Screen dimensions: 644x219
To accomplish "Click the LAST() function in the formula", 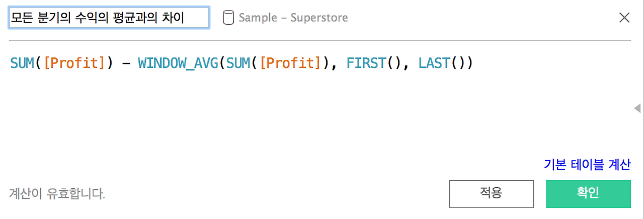I will click(442, 64).
